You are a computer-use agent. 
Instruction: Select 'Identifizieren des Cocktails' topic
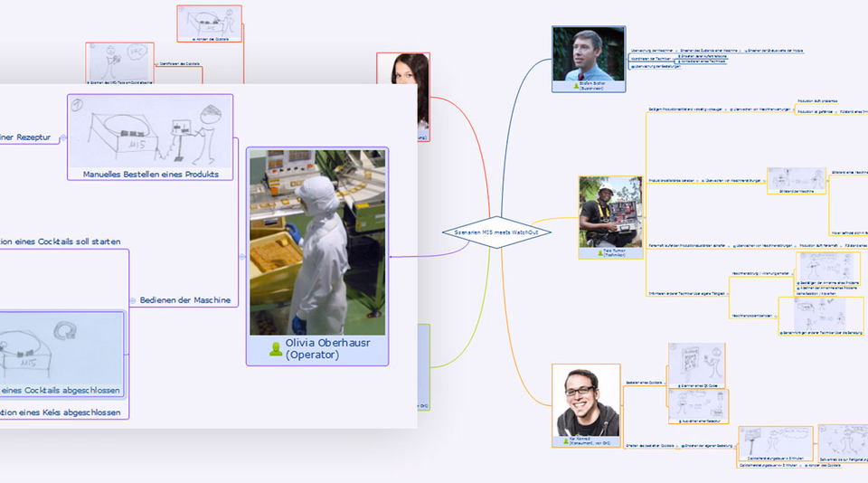(179, 64)
